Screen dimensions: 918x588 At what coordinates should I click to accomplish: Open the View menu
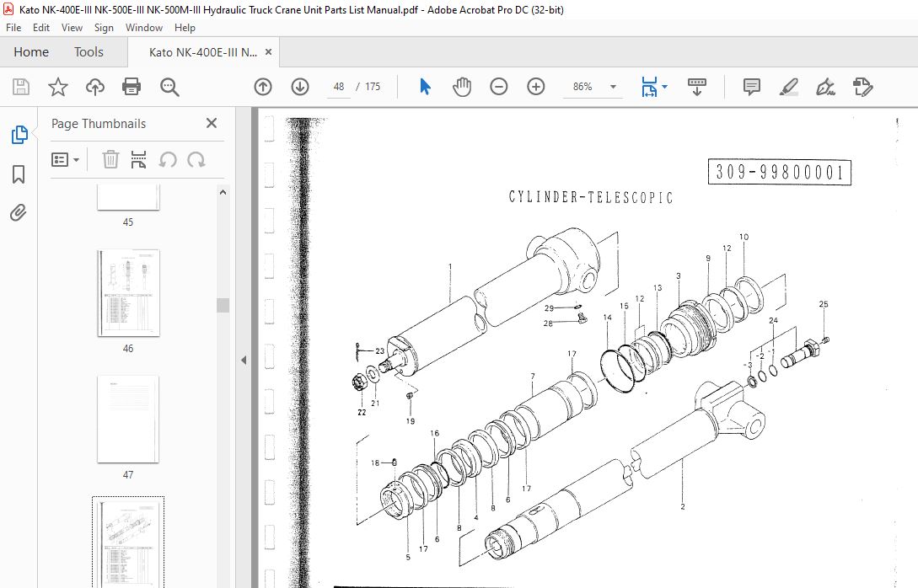(72, 28)
